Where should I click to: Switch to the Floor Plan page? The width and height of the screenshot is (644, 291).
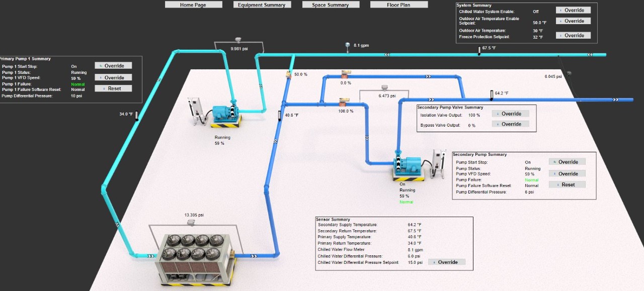pyautogui.click(x=399, y=5)
